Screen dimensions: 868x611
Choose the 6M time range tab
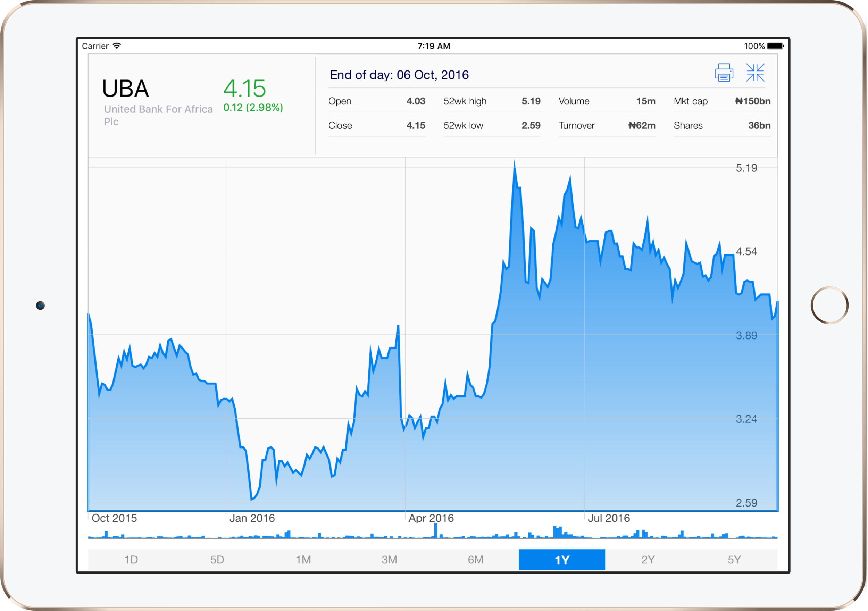[476, 560]
